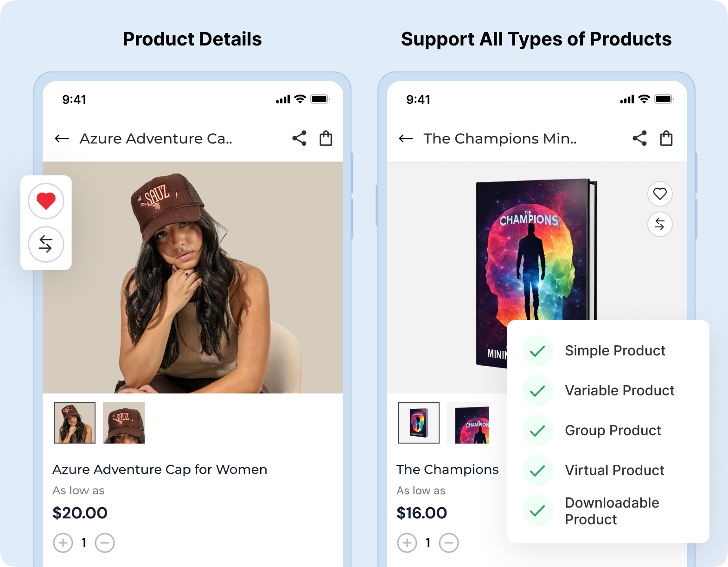
Task: Decrease quantity for Azure Adventure Cap
Action: [105, 542]
